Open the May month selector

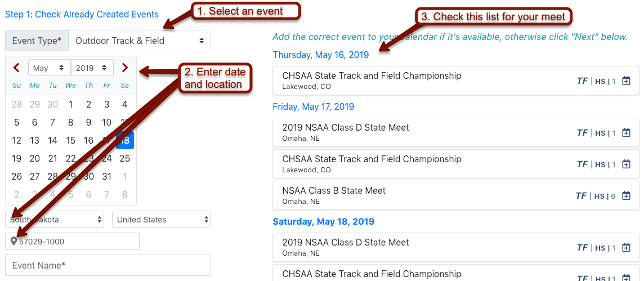coord(50,68)
